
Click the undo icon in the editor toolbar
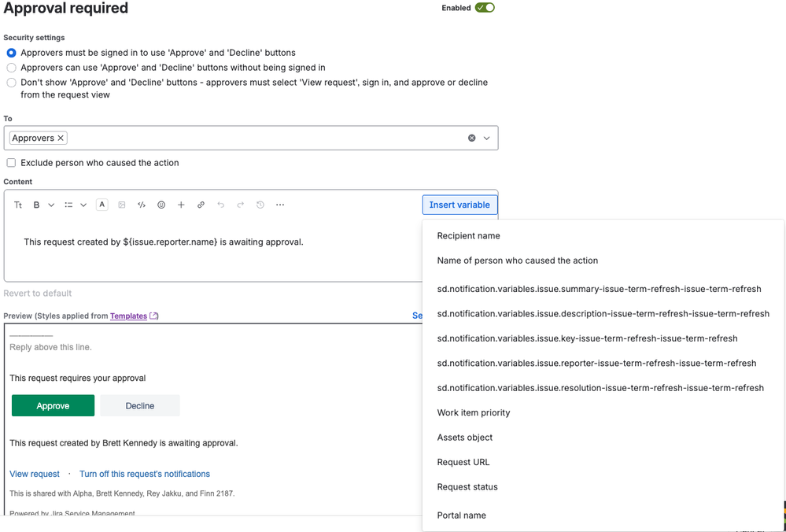(x=221, y=205)
